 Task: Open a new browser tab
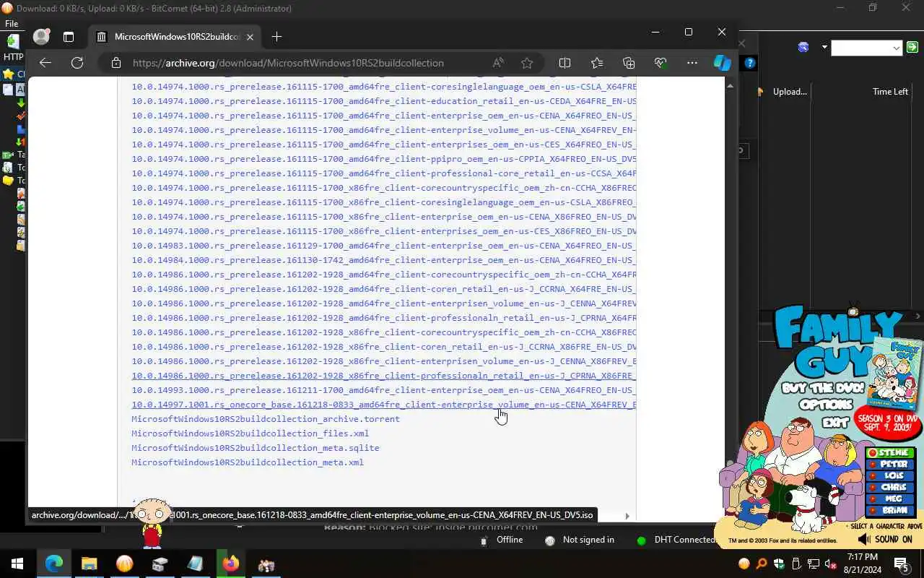tap(276, 37)
